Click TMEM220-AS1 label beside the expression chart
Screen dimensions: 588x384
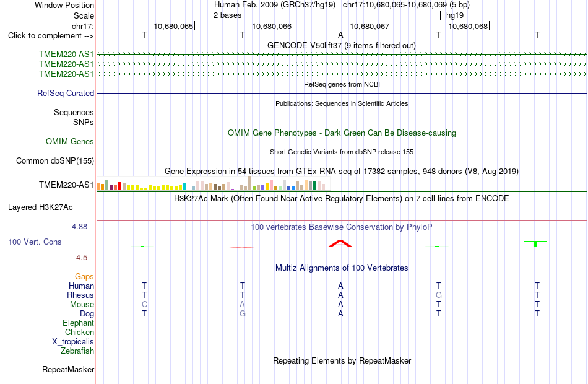click(x=66, y=185)
